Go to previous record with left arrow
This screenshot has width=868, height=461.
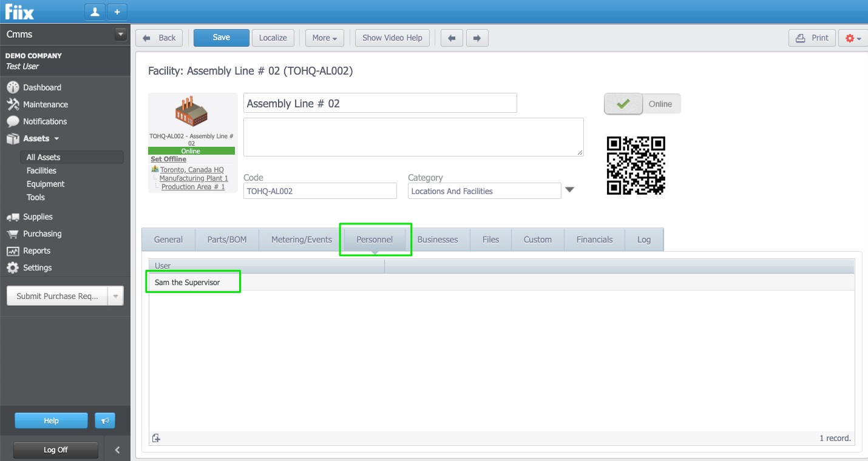click(451, 38)
